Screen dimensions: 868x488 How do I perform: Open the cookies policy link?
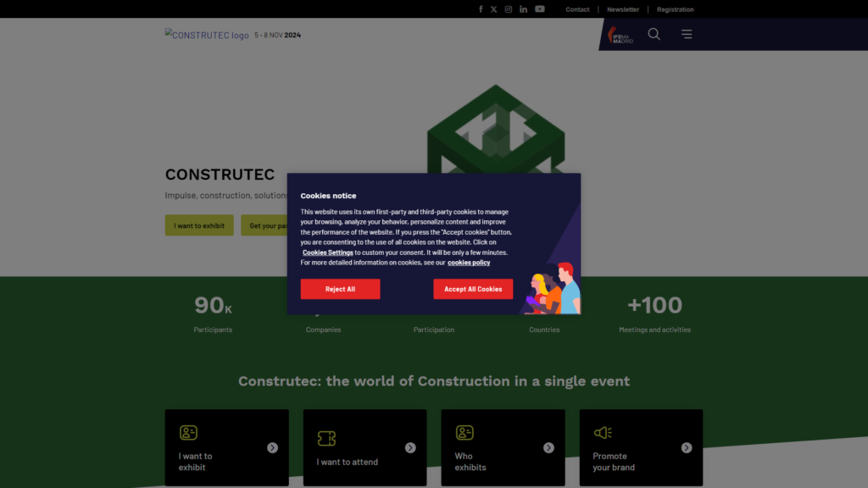pyautogui.click(x=469, y=263)
